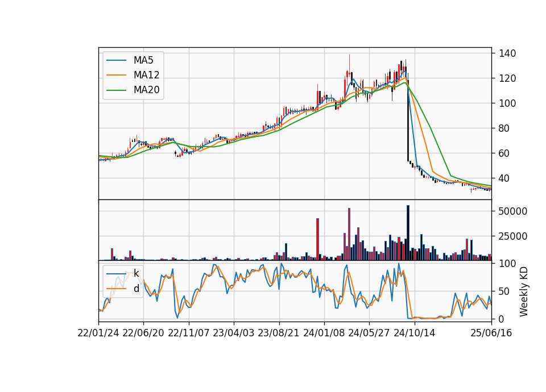Click the 80 price axis label
This screenshot has width=546, height=392.
pos(504,128)
